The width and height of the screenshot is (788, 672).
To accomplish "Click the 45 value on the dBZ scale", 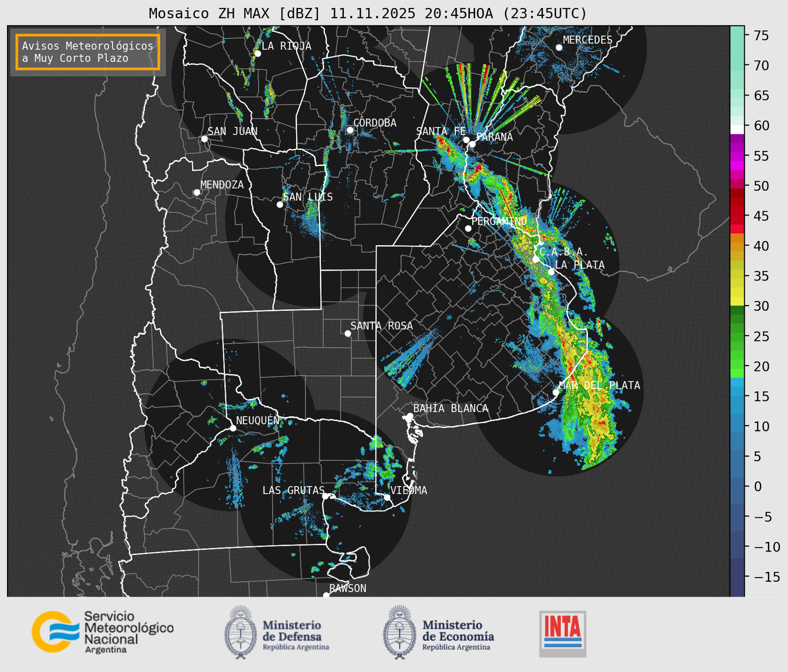I will [760, 216].
